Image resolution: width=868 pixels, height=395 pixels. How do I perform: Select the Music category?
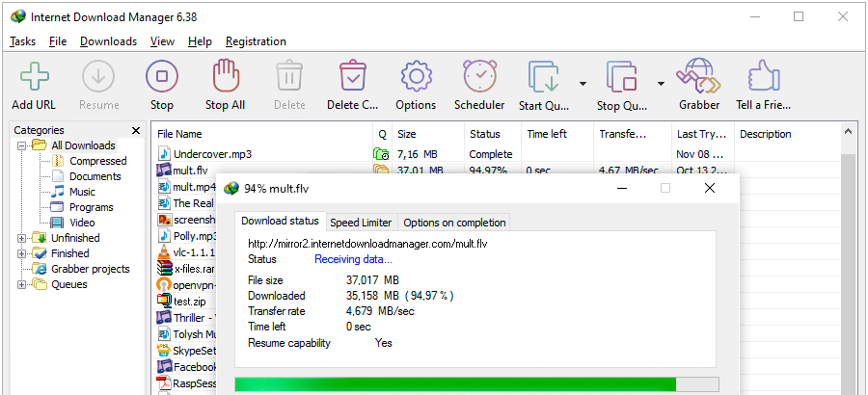click(x=82, y=192)
